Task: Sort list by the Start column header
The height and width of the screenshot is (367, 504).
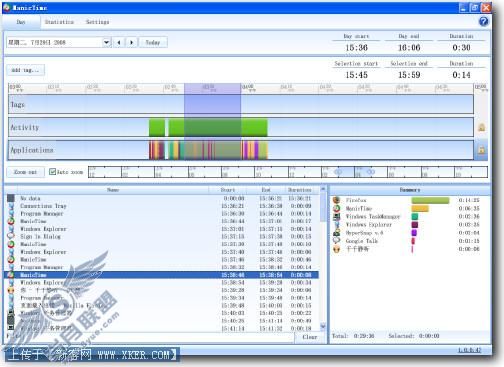Action: 228,190
